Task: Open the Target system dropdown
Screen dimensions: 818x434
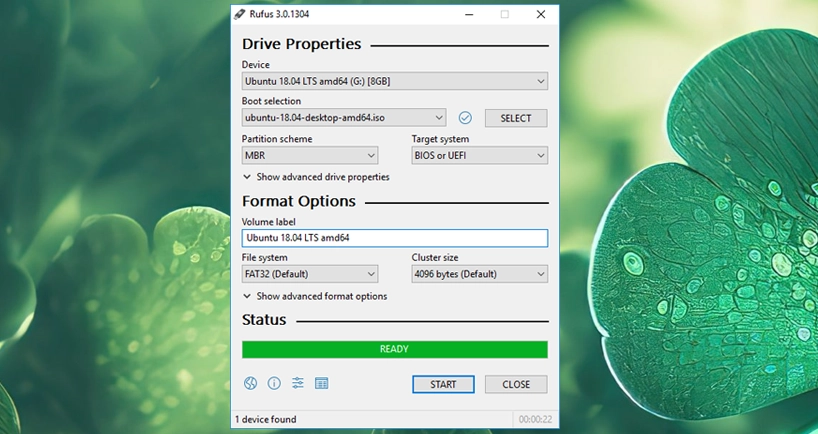Action: point(479,156)
